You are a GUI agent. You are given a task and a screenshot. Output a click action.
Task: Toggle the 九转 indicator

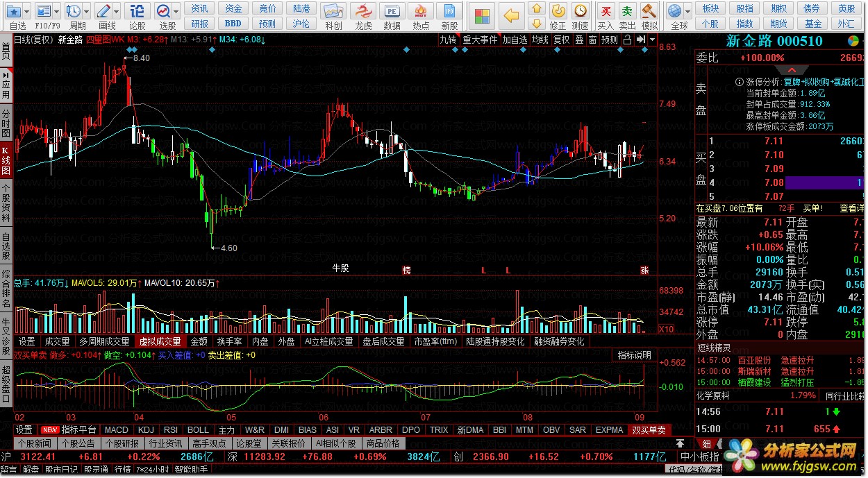(449, 40)
